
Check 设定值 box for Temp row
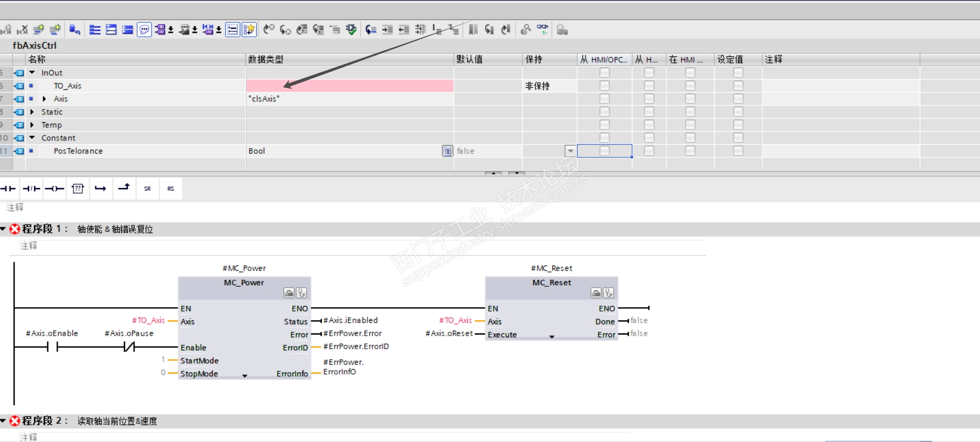(x=738, y=125)
